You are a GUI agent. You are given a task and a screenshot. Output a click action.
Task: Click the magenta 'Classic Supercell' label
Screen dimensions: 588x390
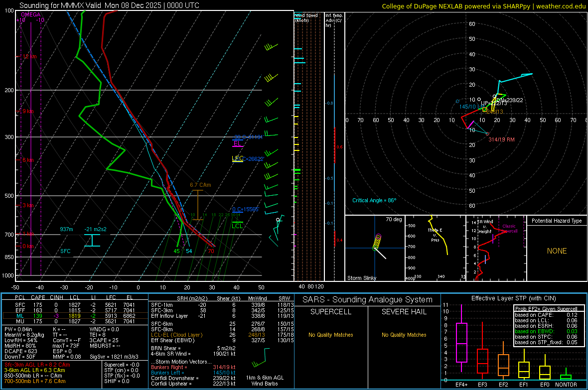pyautogui.click(x=509, y=229)
